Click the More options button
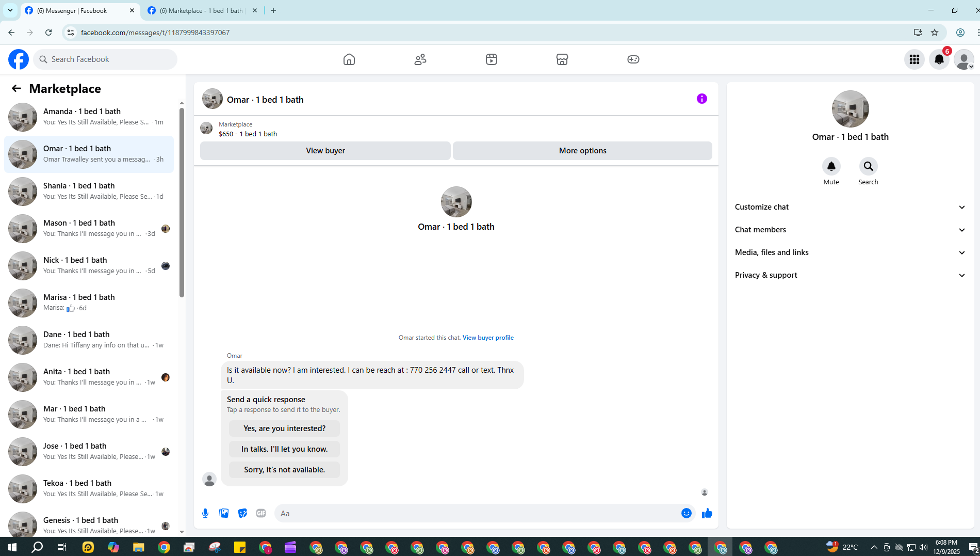 [x=582, y=151]
